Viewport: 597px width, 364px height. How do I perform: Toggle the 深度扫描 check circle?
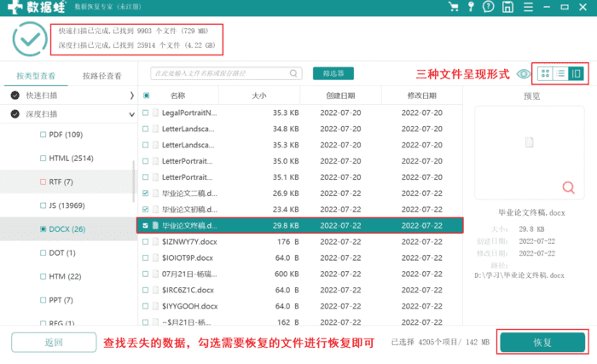pos(14,114)
